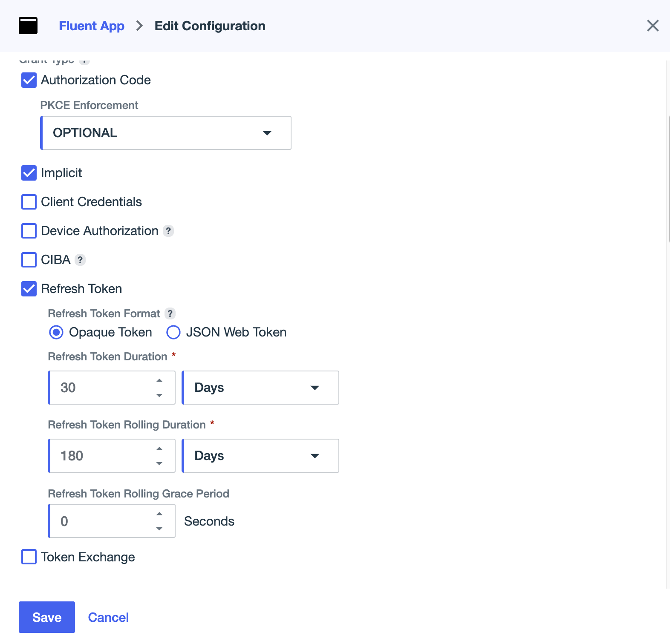Viewport: 670px width, 644px height.
Task: Open the Fluent App breadcrumb link
Action: [x=92, y=26]
